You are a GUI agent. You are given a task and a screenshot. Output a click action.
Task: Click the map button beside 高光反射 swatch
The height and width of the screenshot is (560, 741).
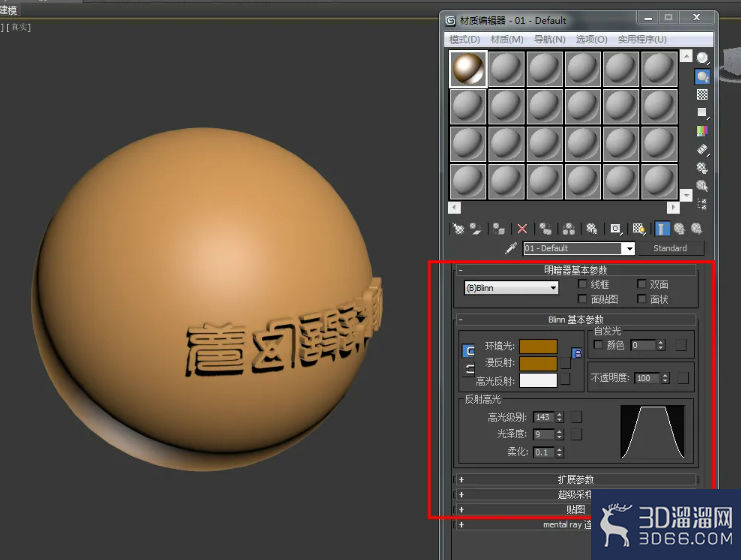(x=565, y=379)
